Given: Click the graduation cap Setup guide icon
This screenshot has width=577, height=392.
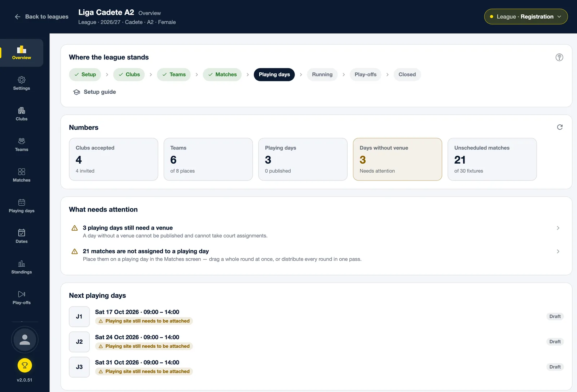Looking at the screenshot, I should tap(76, 92).
